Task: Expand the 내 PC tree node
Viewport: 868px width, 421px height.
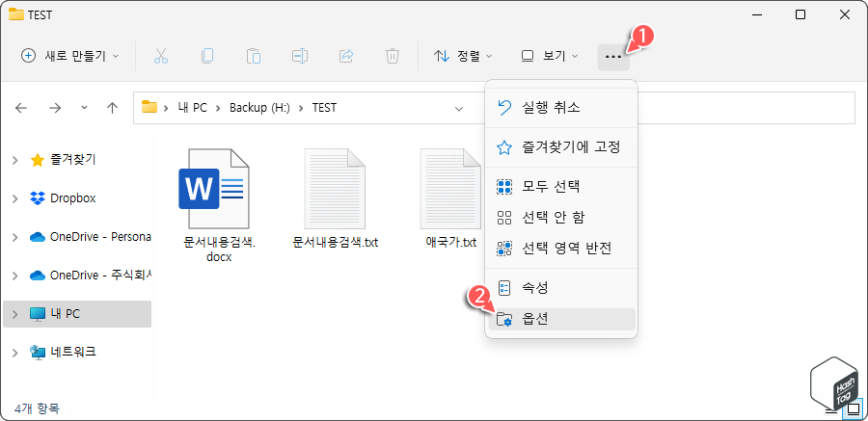Action: [14, 314]
